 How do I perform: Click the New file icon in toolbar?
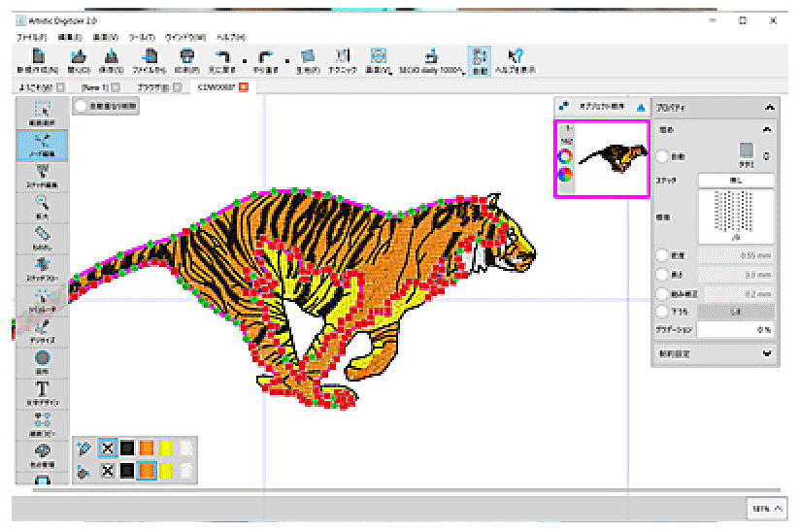(x=38, y=56)
